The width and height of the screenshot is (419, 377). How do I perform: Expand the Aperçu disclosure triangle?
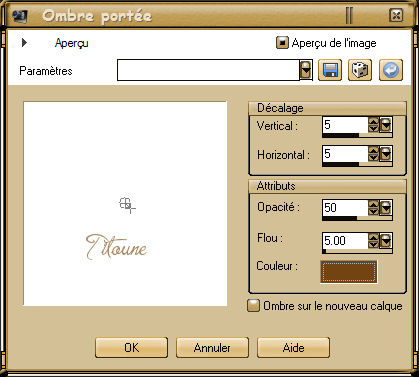(x=24, y=43)
